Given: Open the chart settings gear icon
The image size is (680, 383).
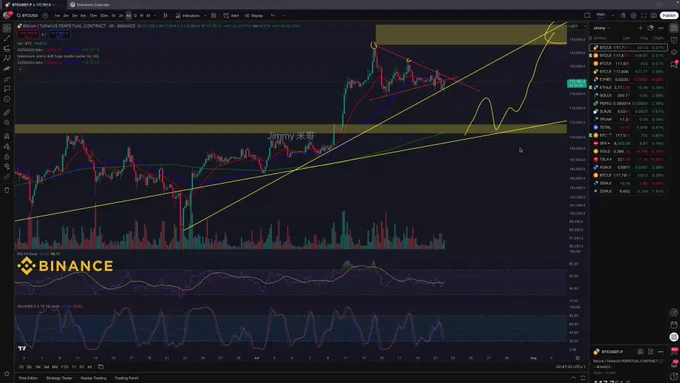Looking at the screenshot, I should [634, 16].
